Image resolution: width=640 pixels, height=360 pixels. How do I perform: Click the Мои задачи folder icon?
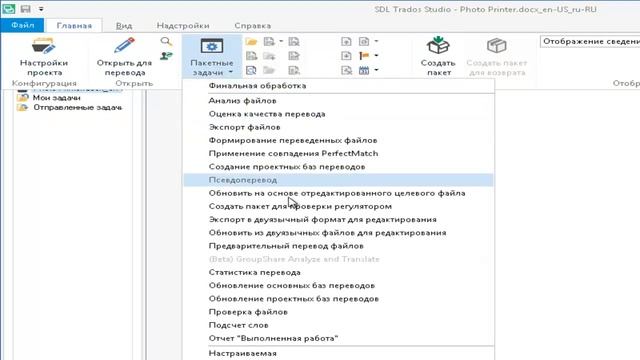pos(22,98)
